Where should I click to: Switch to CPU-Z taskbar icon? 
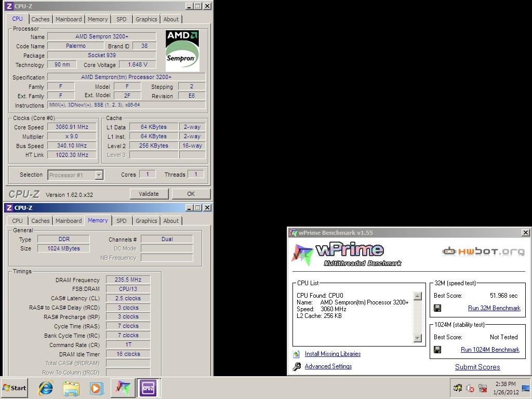tap(148, 388)
